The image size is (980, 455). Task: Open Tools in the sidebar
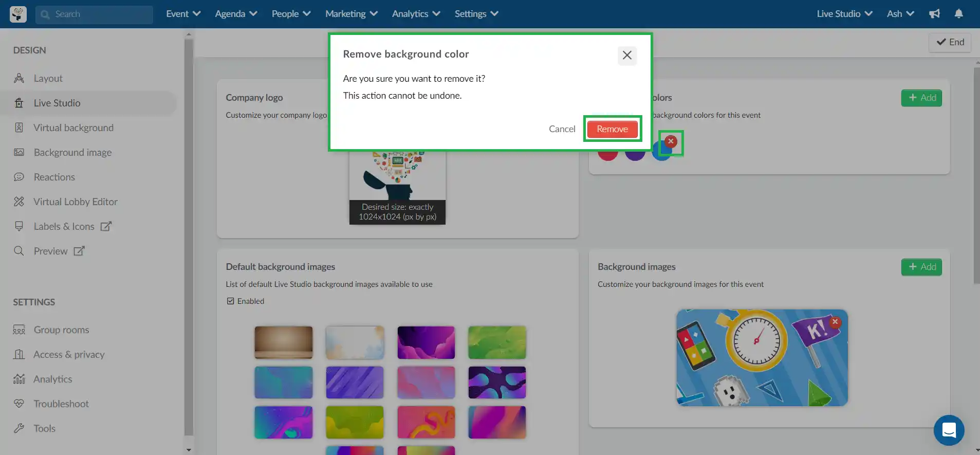click(44, 428)
